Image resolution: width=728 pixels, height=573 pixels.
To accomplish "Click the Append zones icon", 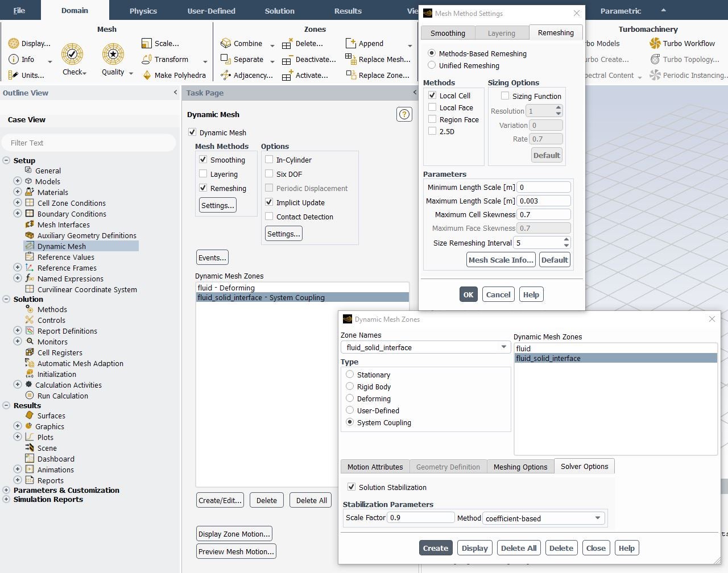I will click(x=350, y=43).
